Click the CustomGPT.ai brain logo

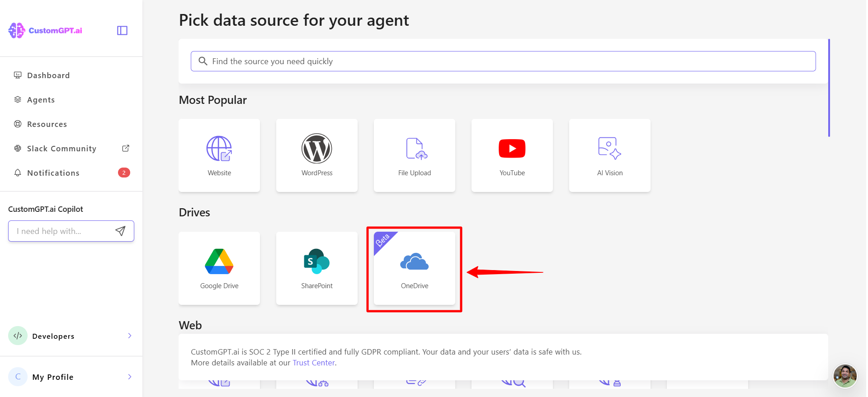pos(17,30)
